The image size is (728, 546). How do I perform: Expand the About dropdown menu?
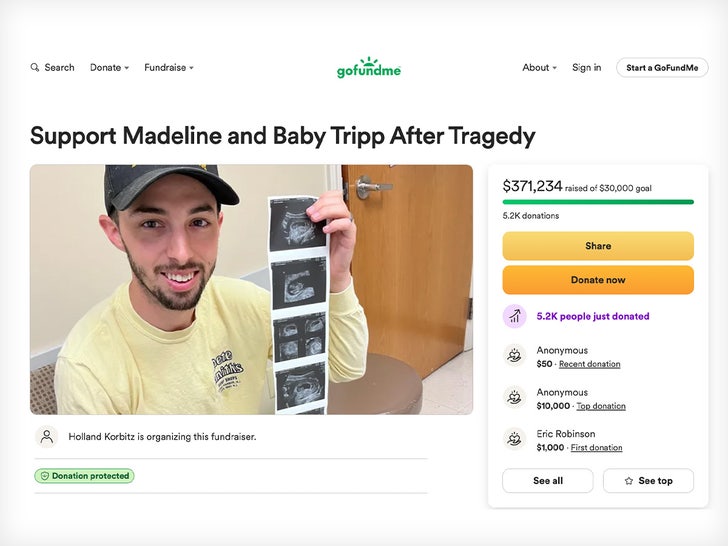pos(539,68)
